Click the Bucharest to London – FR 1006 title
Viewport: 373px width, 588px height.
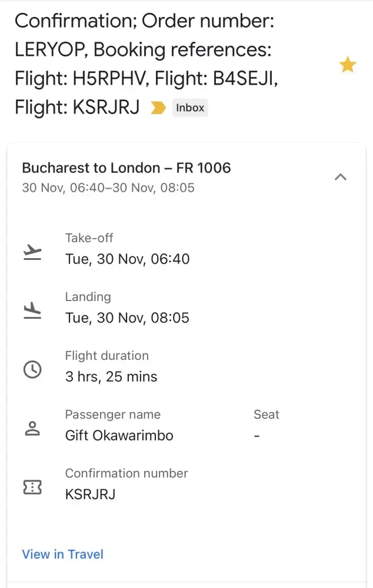click(x=126, y=168)
